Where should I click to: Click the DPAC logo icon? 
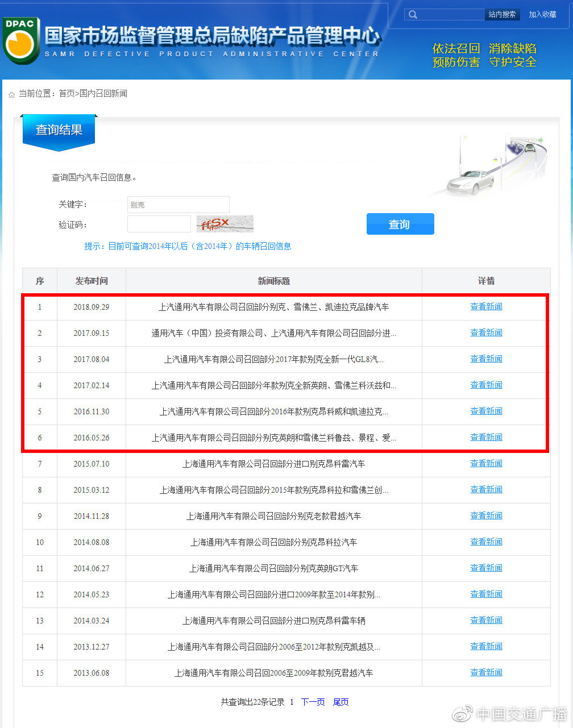point(21,40)
